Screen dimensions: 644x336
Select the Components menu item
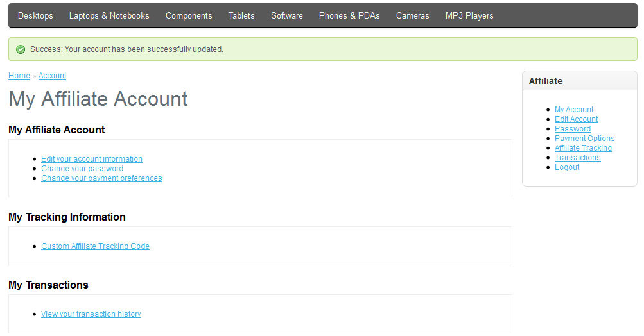pyautogui.click(x=189, y=15)
